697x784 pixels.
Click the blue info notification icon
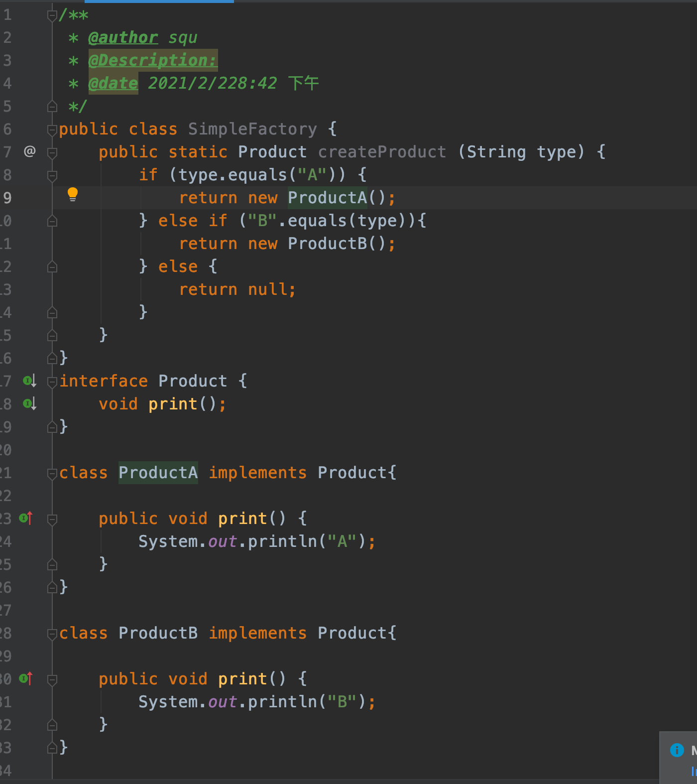(x=677, y=750)
